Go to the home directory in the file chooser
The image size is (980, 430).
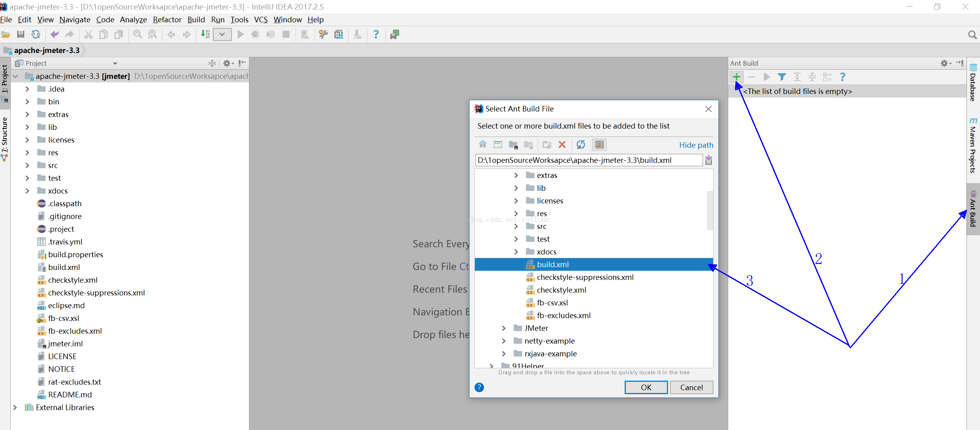click(483, 145)
